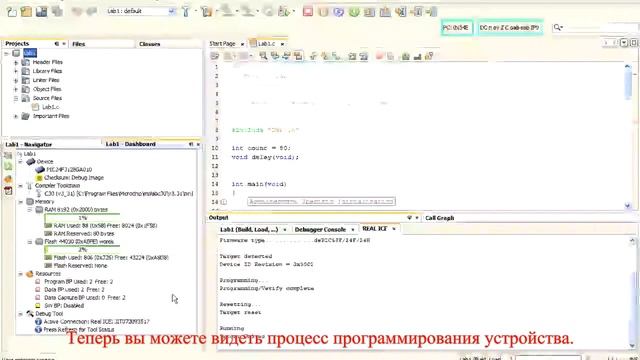
Task: Select Lab1.c in the Source Files tree
Action: 51,107
